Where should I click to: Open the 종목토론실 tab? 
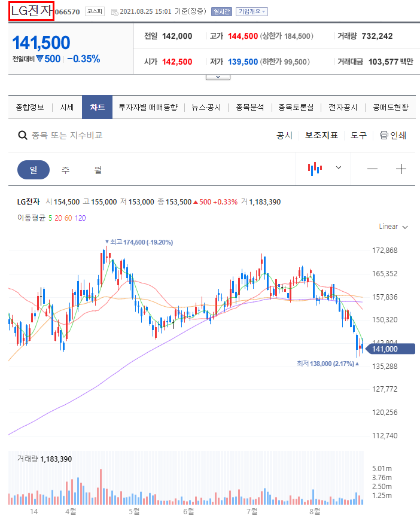296,107
